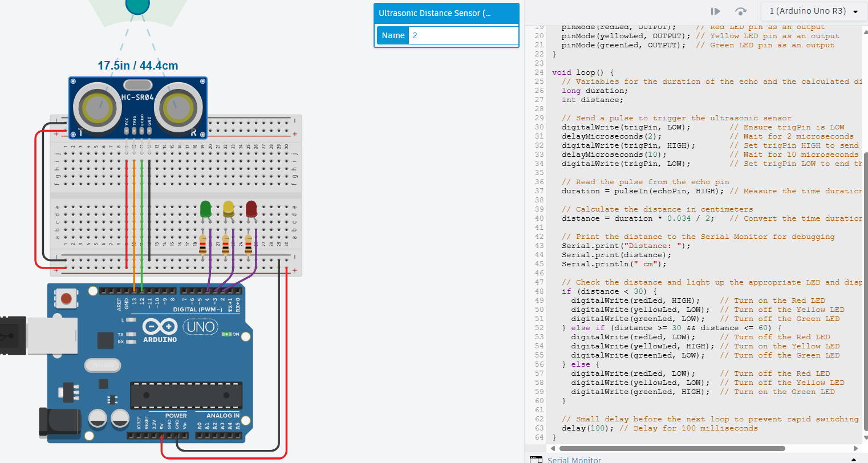
Task: Click the 17.5in / 44.4cm distance label
Action: (138, 66)
